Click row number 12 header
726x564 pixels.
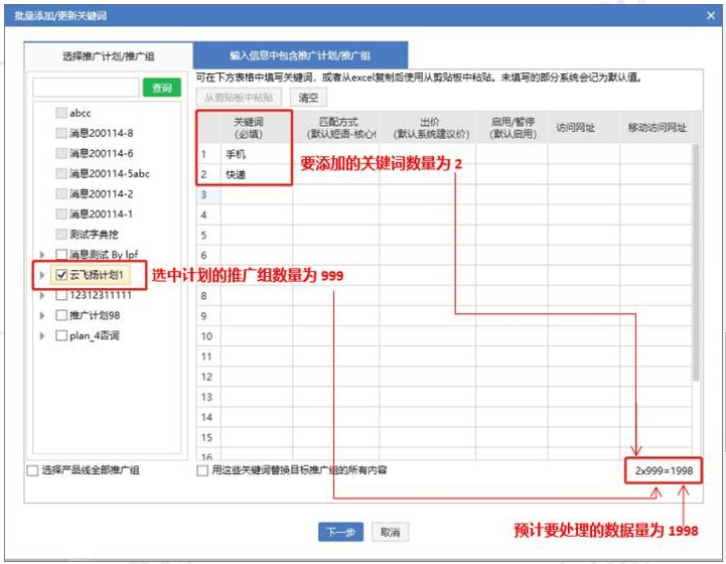tap(208, 376)
